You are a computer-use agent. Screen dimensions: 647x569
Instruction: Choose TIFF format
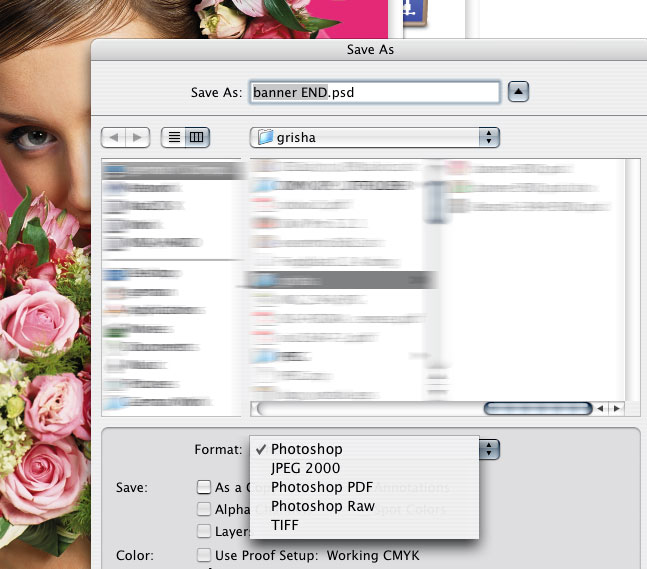click(364, 525)
